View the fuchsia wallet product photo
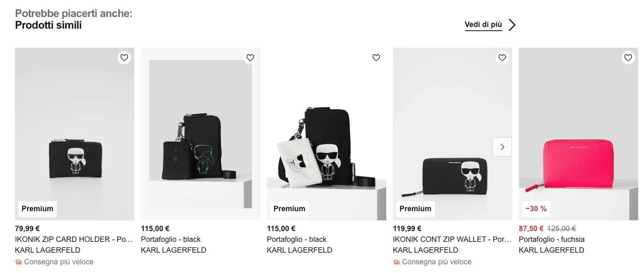The width and height of the screenshot is (644, 273). coord(579,134)
